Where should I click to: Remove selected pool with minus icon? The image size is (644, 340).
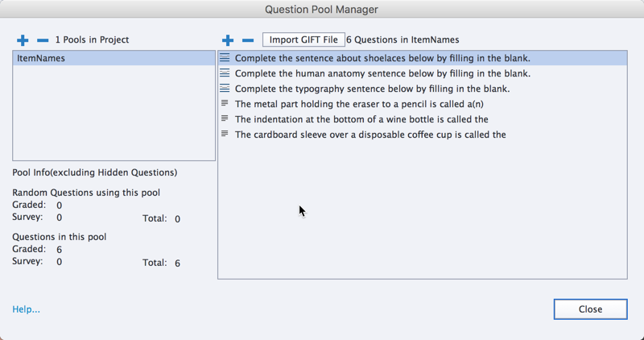43,39
